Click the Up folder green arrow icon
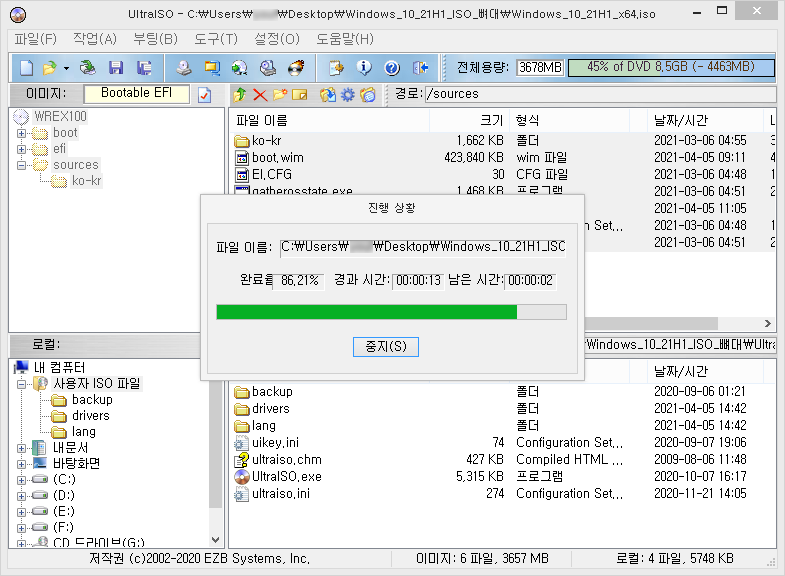Image resolution: width=785 pixels, height=576 pixels. tap(239, 94)
